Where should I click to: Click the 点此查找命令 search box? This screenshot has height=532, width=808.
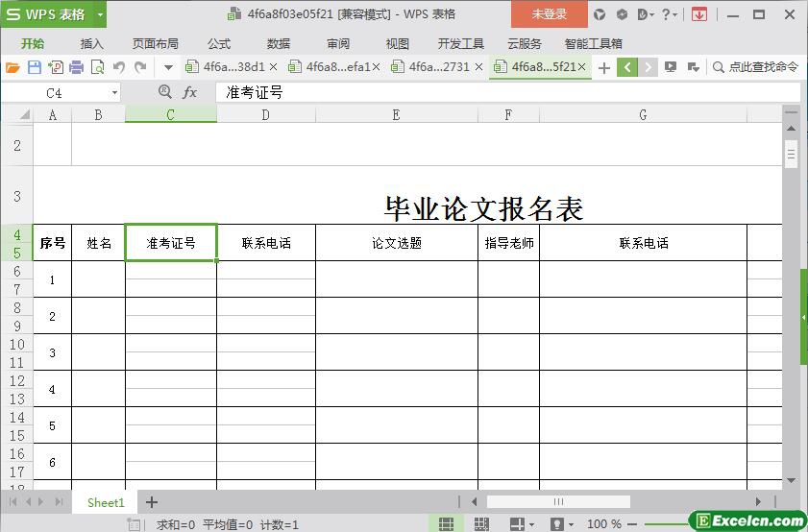coord(755,67)
